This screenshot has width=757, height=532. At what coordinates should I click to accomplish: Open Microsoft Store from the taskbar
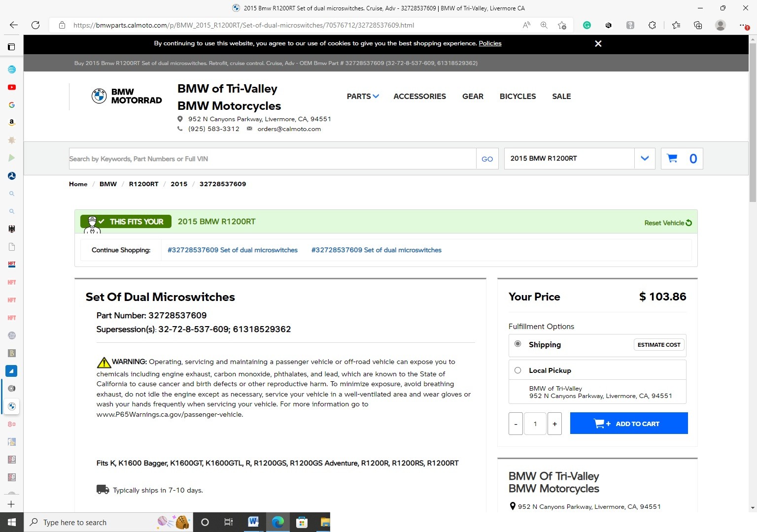[302, 522]
